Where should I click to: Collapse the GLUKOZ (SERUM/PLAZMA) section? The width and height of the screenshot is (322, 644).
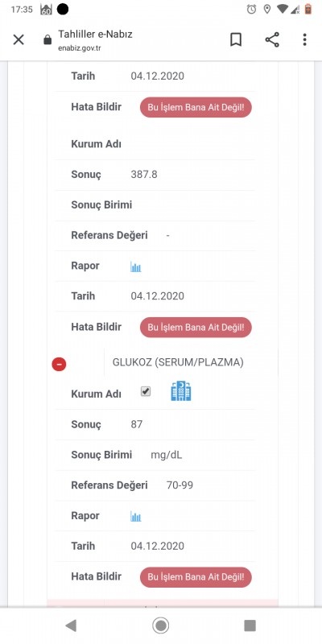click(x=59, y=364)
